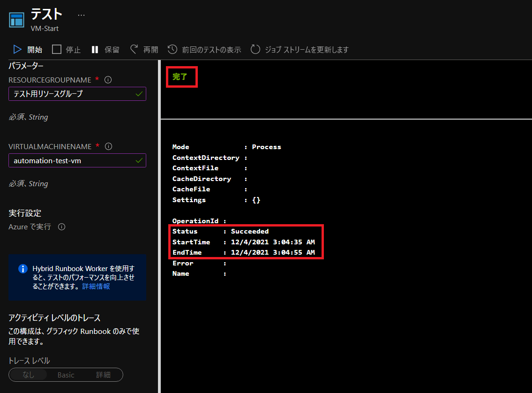The width and height of the screenshot is (532, 393).
Task: Click info icon next to VIRTUALMACHINENAME
Action: (109, 147)
